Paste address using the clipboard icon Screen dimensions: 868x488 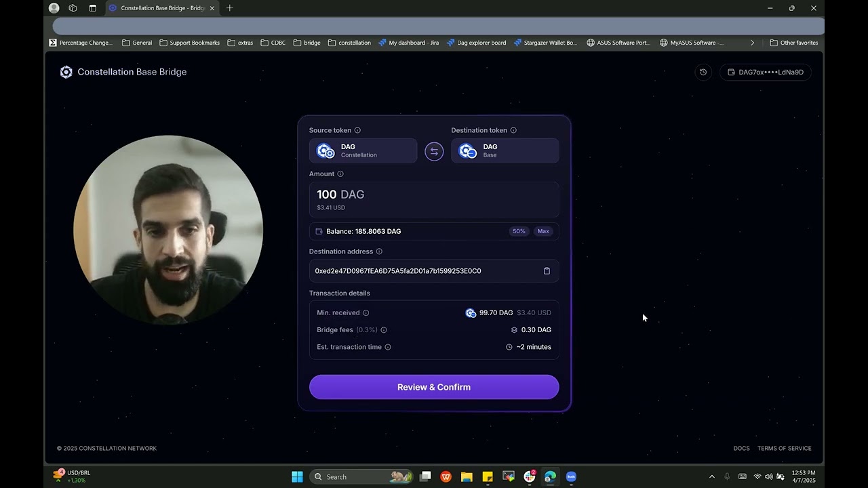coord(547,271)
